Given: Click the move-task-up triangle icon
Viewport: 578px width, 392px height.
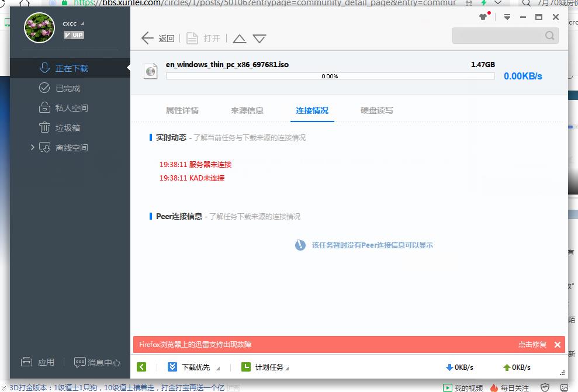Looking at the screenshot, I should point(239,37).
